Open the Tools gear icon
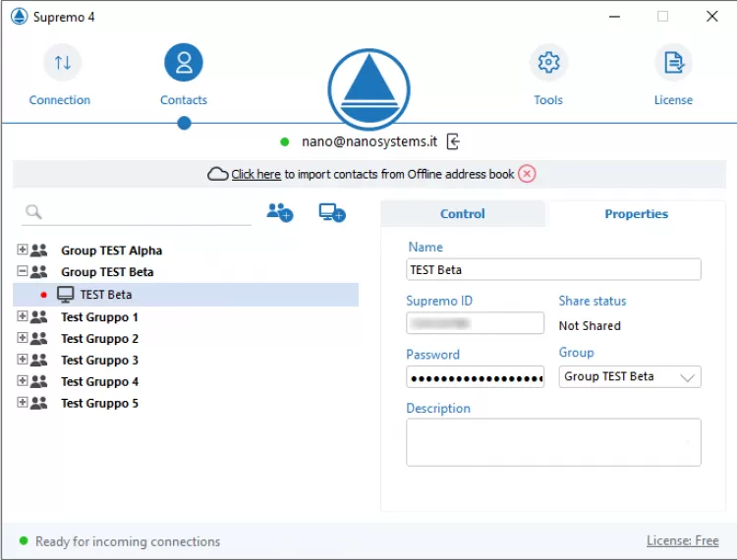737x560 pixels. [x=548, y=64]
